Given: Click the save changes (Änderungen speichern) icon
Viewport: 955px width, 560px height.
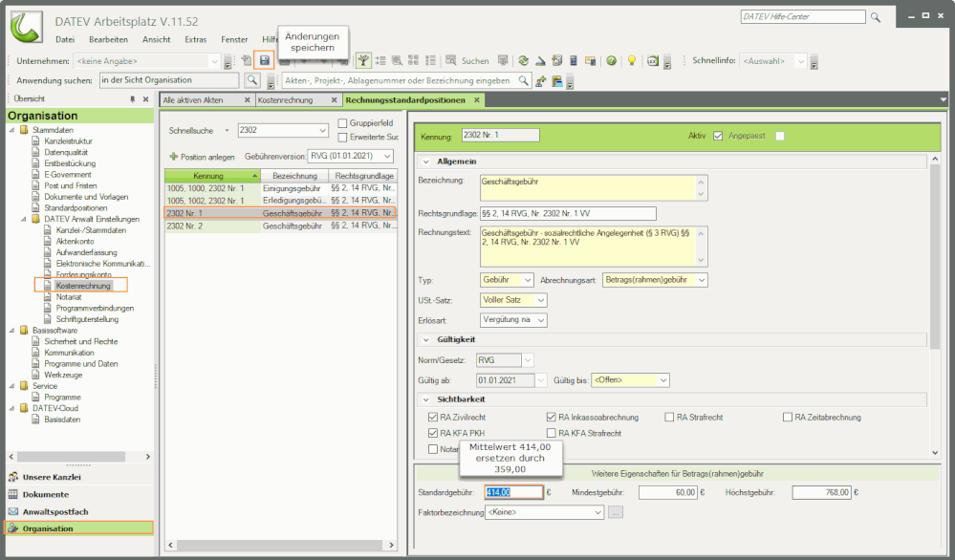Looking at the screenshot, I should [265, 60].
